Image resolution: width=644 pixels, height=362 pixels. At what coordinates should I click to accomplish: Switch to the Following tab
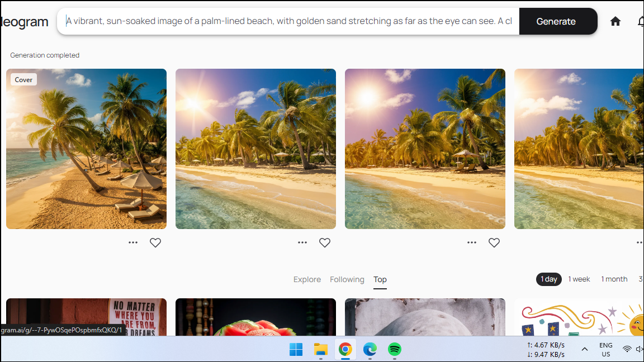(x=347, y=279)
